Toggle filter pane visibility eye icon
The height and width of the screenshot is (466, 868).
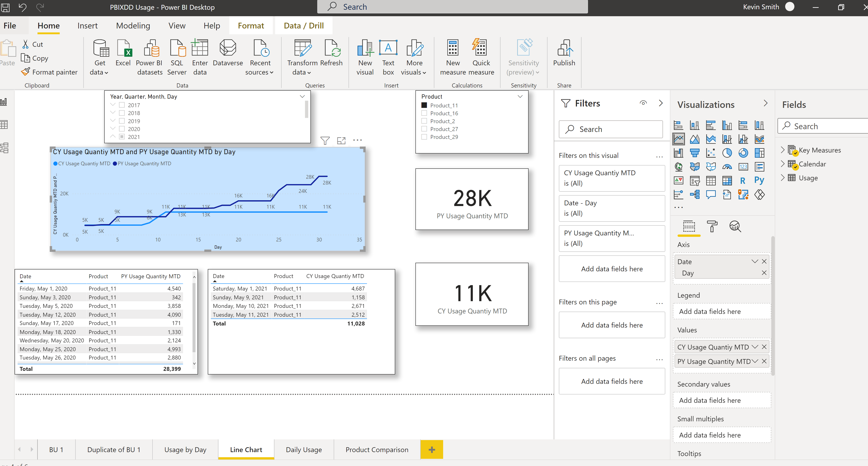click(643, 103)
